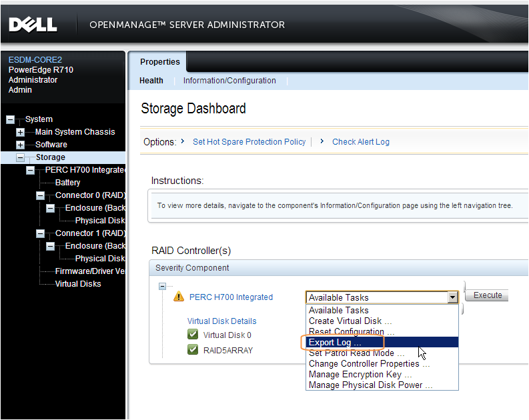Open the PERC H700 Integrated controller link
This screenshot has height=420, width=529.
pyautogui.click(x=231, y=297)
